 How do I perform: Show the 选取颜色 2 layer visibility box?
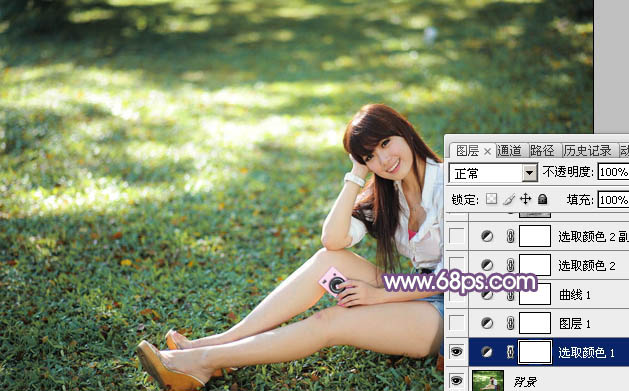click(457, 265)
